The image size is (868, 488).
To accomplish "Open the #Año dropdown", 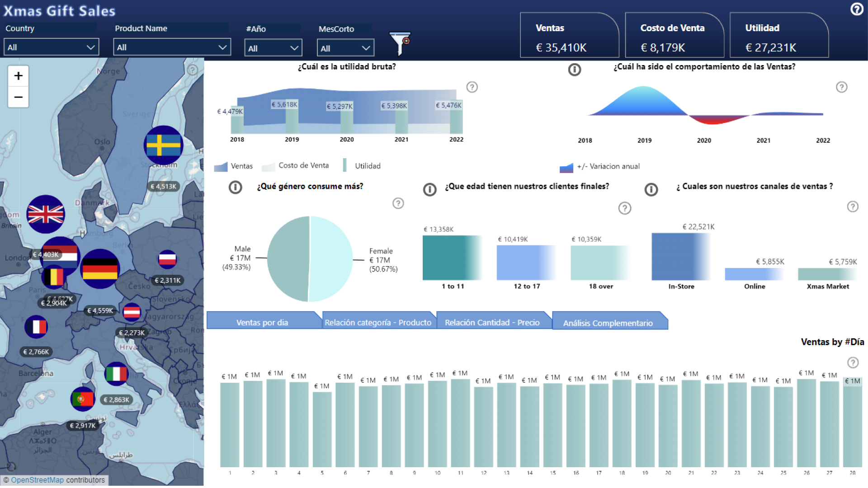I will tap(273, 48).
